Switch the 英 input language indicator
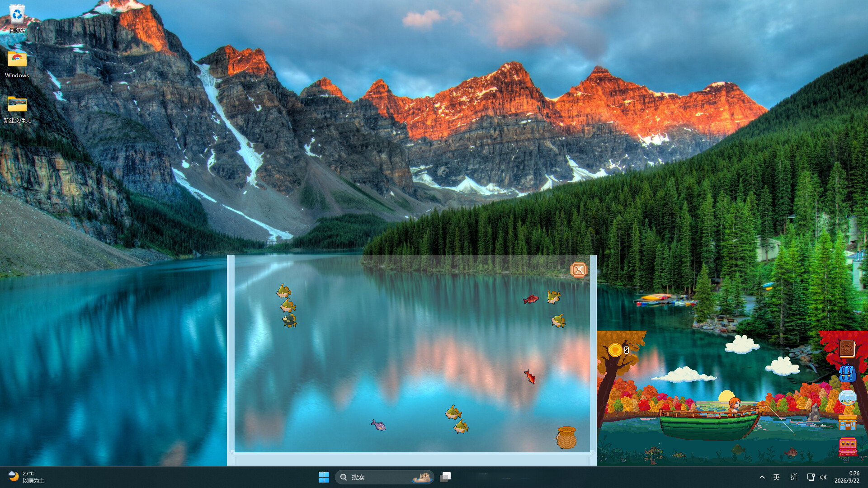 pyautogui.click(x=777, y=477)
